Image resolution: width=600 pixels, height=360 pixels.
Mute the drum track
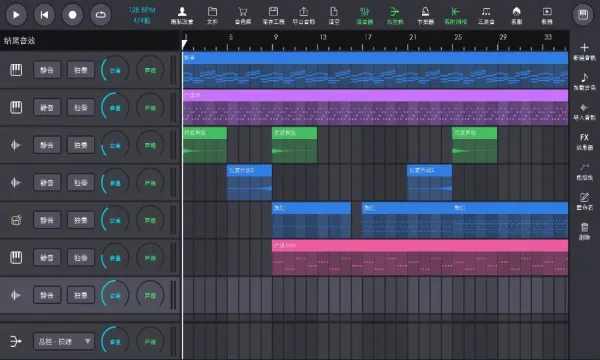[47, 220]
